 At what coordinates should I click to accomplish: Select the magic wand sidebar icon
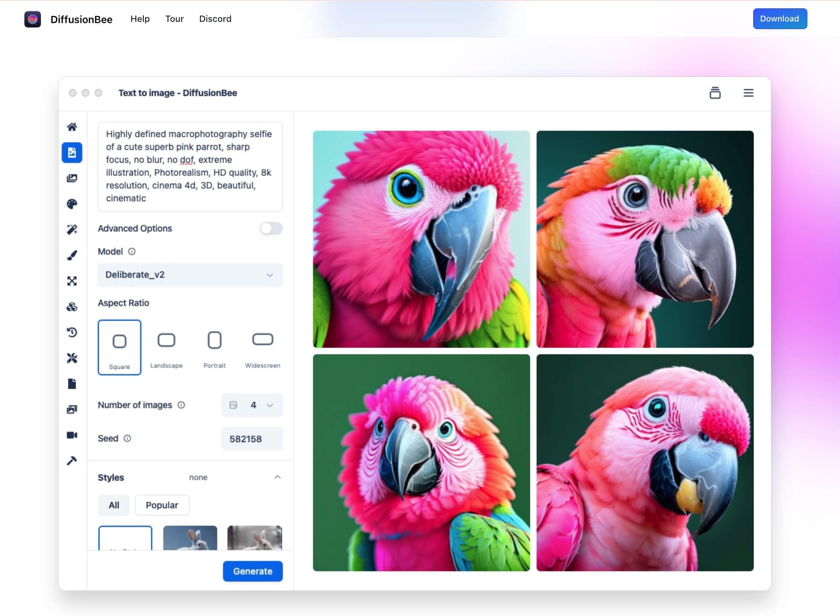point(72,230)
